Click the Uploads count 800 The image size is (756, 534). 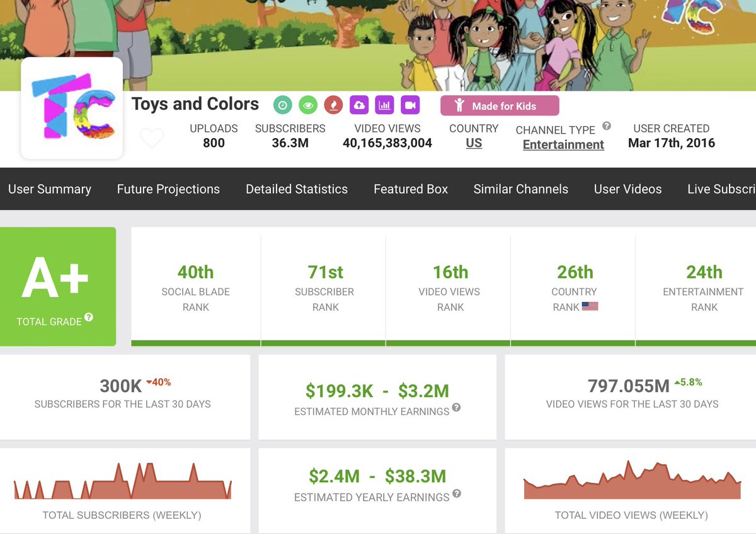[x=214, y=143]
